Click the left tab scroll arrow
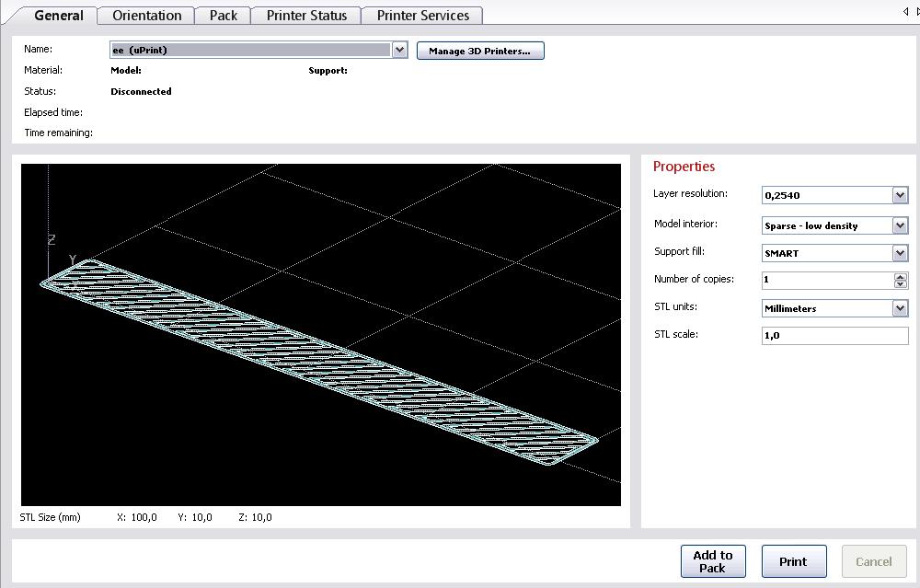Image resolution: width=920 pixels, height=588 pixels. pos(906,12)
